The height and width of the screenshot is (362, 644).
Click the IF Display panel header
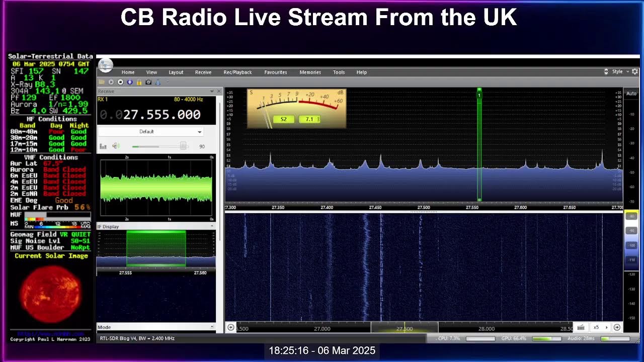tap(156, 227)
